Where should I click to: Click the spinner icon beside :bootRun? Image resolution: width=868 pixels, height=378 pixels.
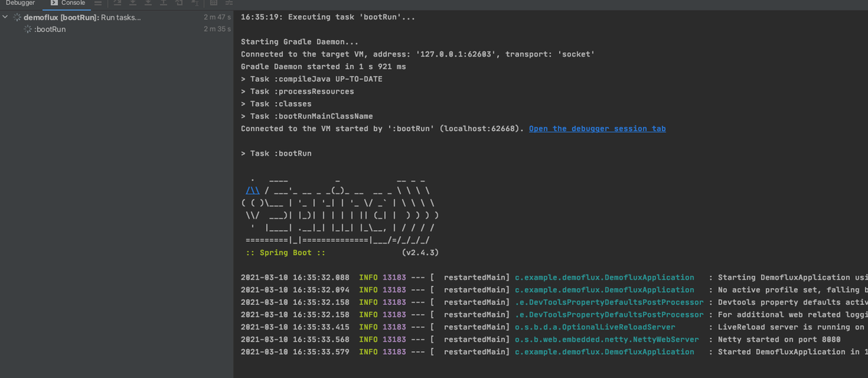[x=27, y=29]
